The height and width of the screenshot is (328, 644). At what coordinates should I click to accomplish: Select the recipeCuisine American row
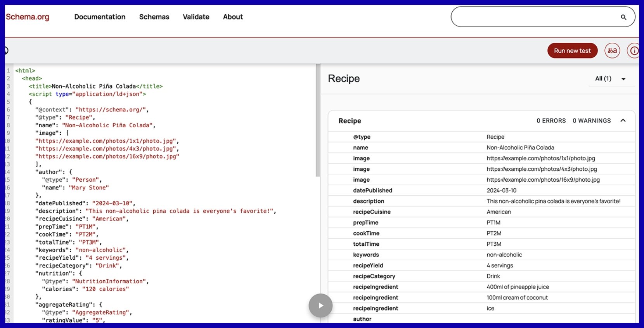point(481,212)
